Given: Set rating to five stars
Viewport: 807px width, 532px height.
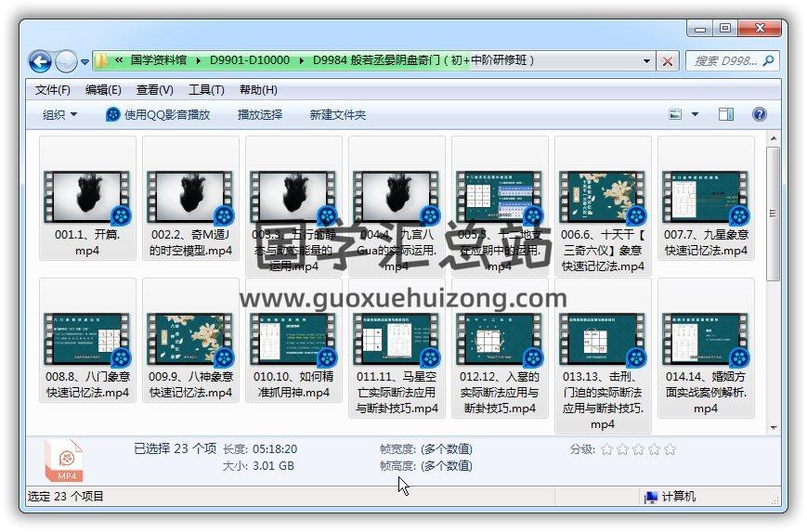Looking at the screenshot, I should pyautogui.click(x=670, y=449).
